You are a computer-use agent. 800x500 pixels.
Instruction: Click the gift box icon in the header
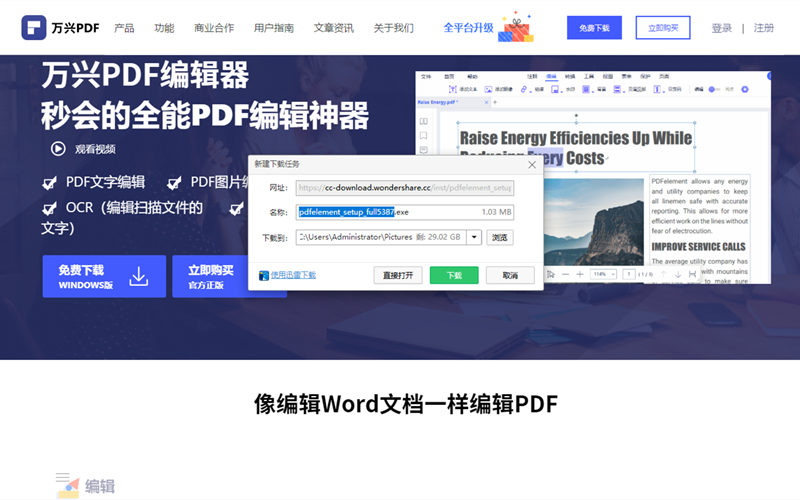516,27
